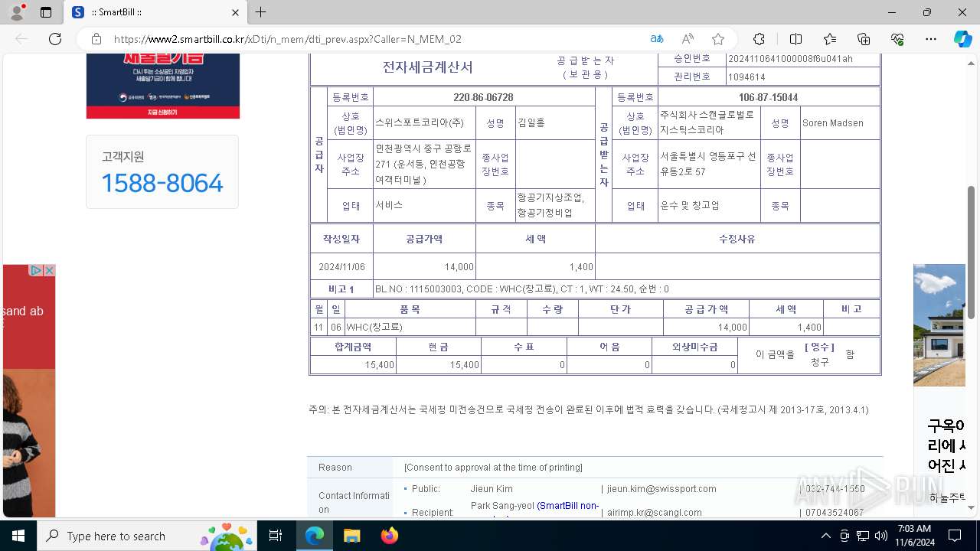
Task: Open the favorites list
Action: [830, 39]
